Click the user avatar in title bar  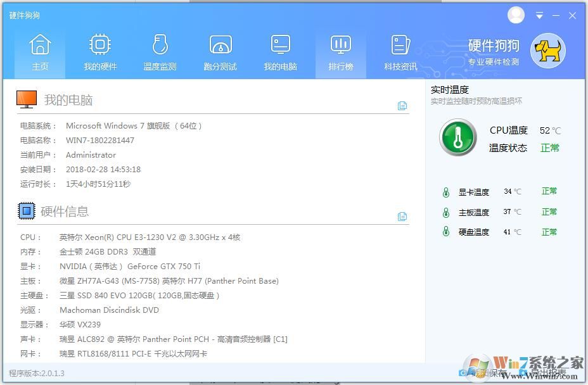coord(516,15)
